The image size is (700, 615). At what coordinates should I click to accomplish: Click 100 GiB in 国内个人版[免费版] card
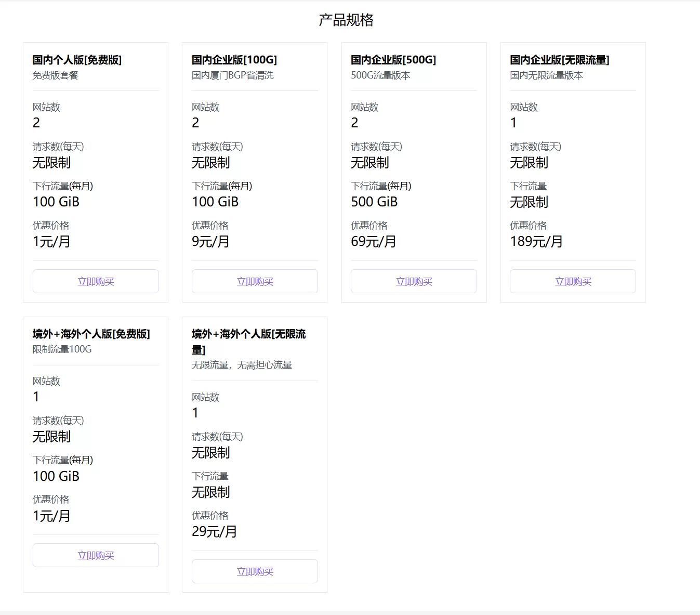pyautogui.click(x=56, y=202)
